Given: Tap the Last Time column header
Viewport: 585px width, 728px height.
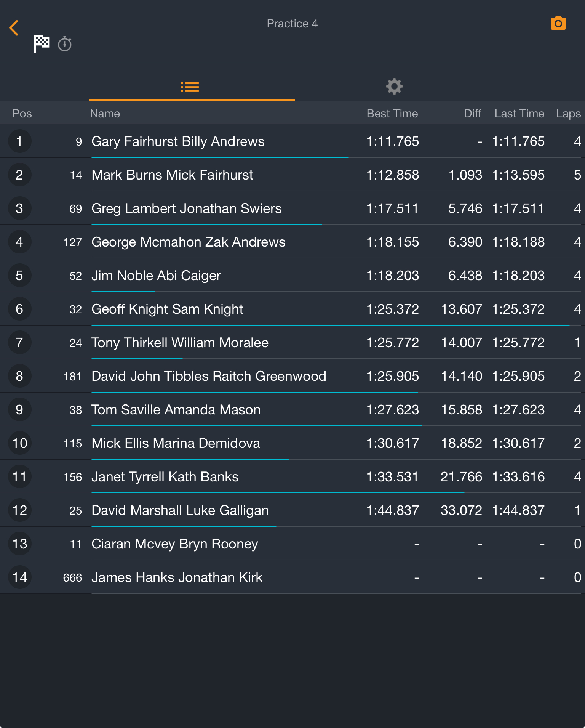Looking at the screenshot, I should point(519,114).
